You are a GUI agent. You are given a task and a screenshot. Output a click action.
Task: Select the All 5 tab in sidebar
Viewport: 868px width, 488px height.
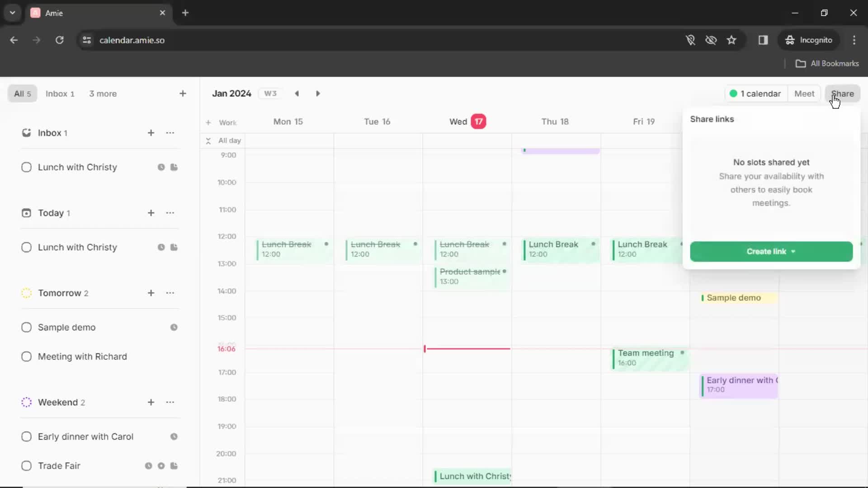[22, 94]
